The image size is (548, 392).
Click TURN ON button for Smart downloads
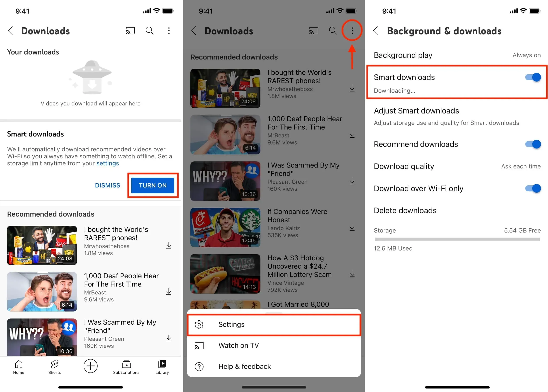[153, 185]
